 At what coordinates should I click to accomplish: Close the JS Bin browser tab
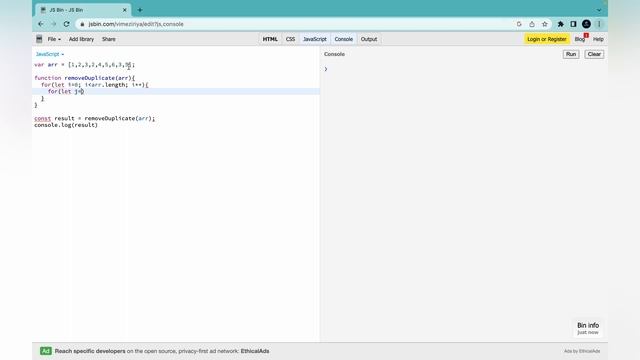click(x=124, y=10)
